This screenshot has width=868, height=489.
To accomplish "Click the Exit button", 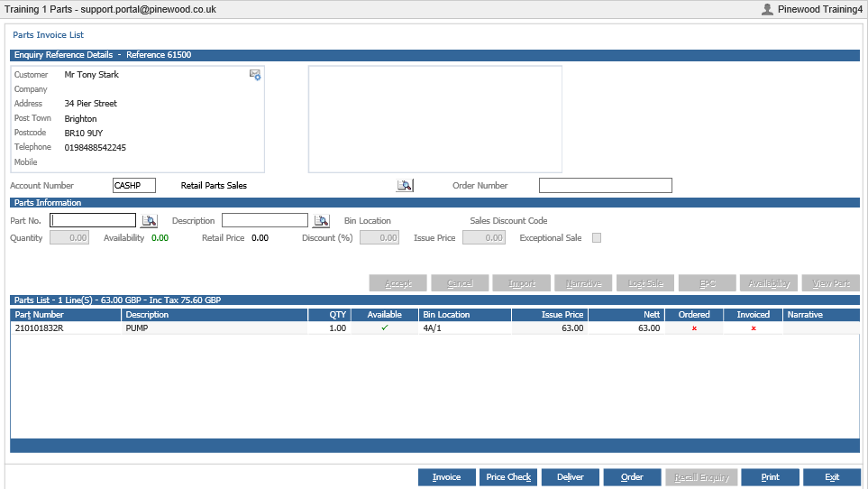I will click(x=832, y=476).
